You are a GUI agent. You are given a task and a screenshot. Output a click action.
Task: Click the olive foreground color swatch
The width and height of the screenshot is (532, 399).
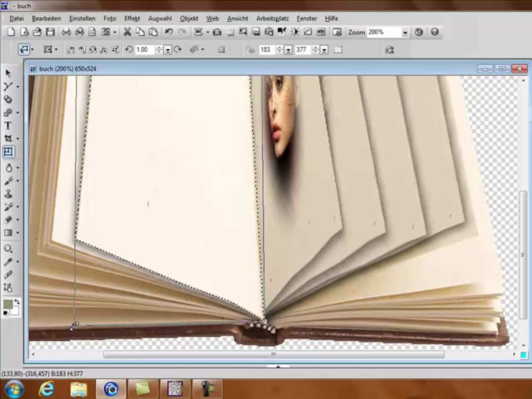(8, 304)
